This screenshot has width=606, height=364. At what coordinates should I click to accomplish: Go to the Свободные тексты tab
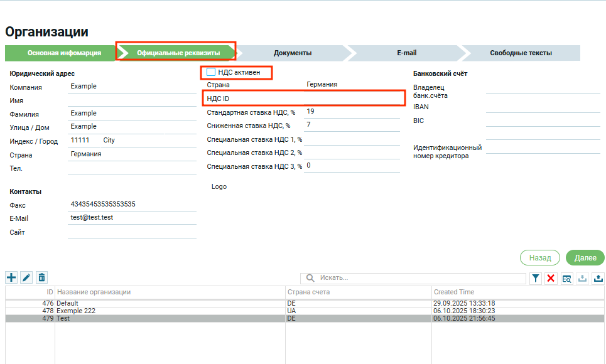[x=521, y=53]
